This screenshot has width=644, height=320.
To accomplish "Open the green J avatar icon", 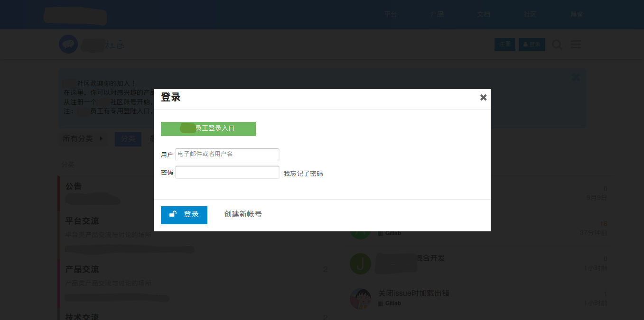I will (360, 264).
